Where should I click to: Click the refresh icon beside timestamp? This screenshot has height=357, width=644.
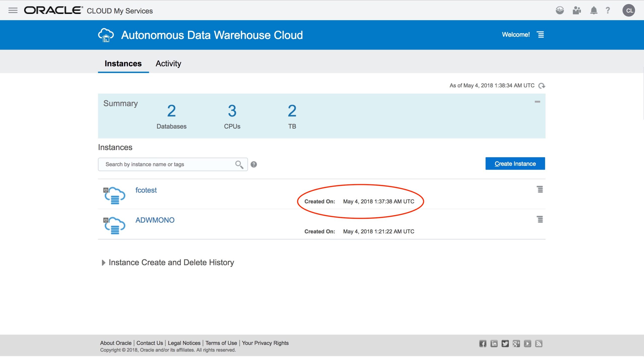pos(542,86)
